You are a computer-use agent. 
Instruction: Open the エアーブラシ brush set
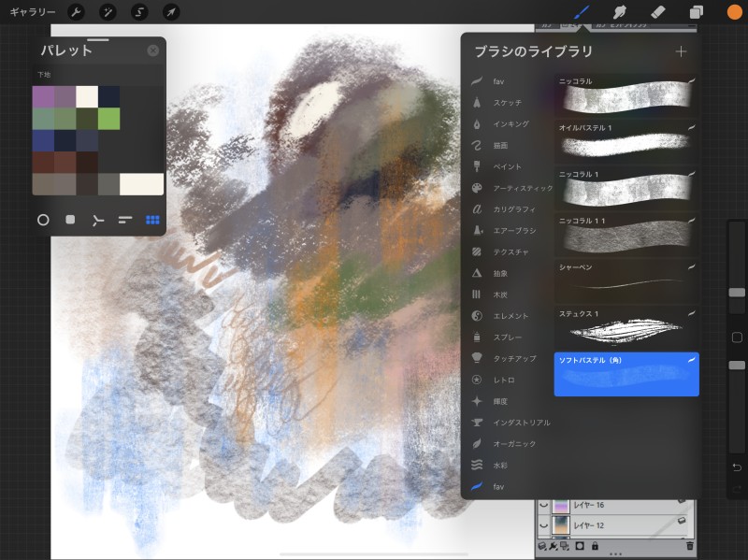[511, 230]
